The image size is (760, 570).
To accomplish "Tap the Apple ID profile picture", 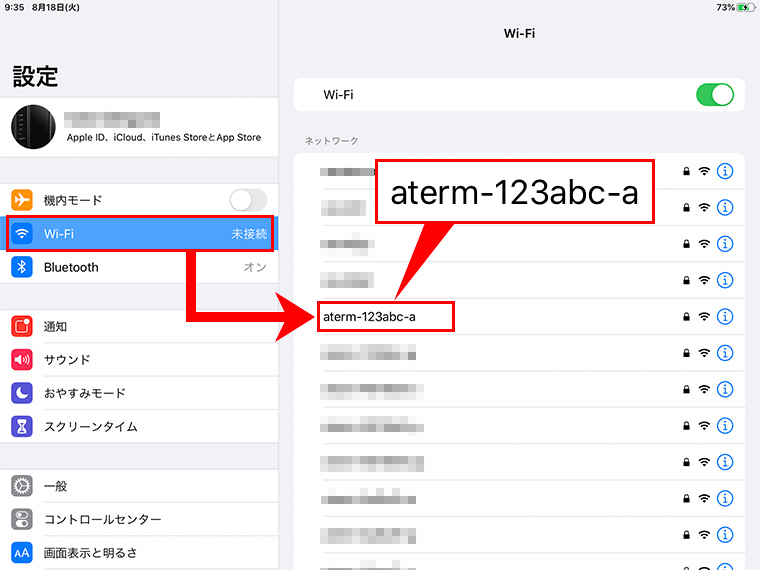I will (33, 127).
